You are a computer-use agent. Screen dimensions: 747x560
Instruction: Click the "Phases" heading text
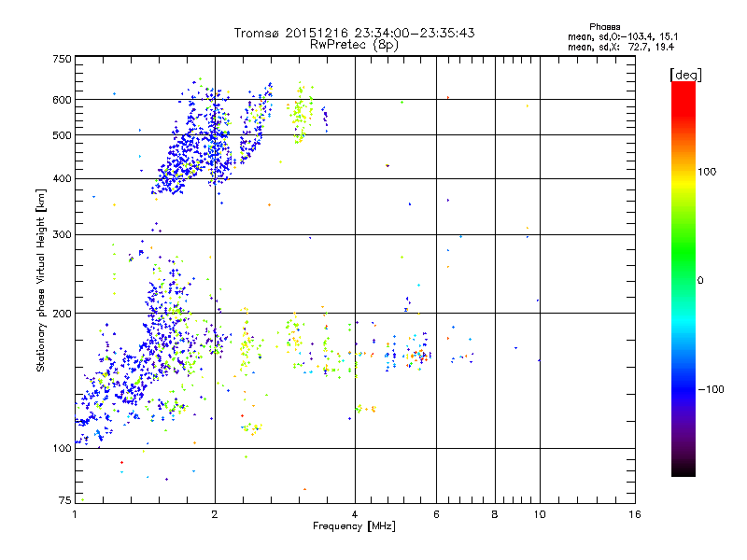click(604, 27)
